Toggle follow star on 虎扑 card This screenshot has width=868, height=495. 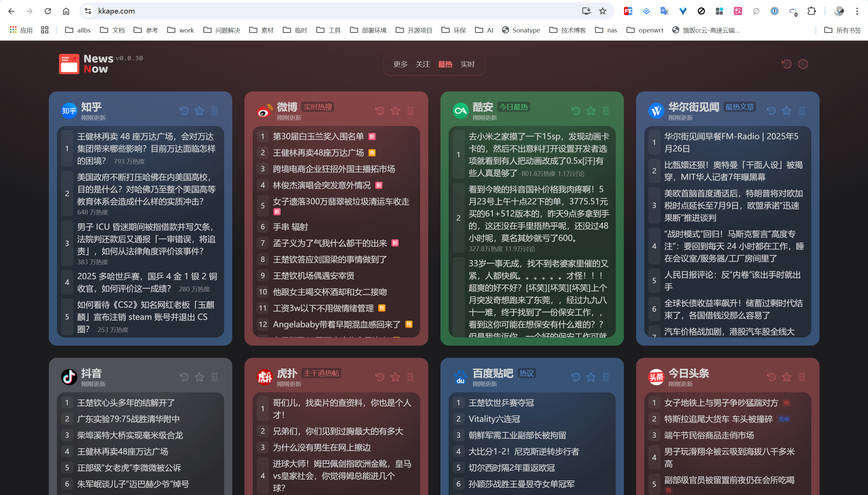click(395, 377)
